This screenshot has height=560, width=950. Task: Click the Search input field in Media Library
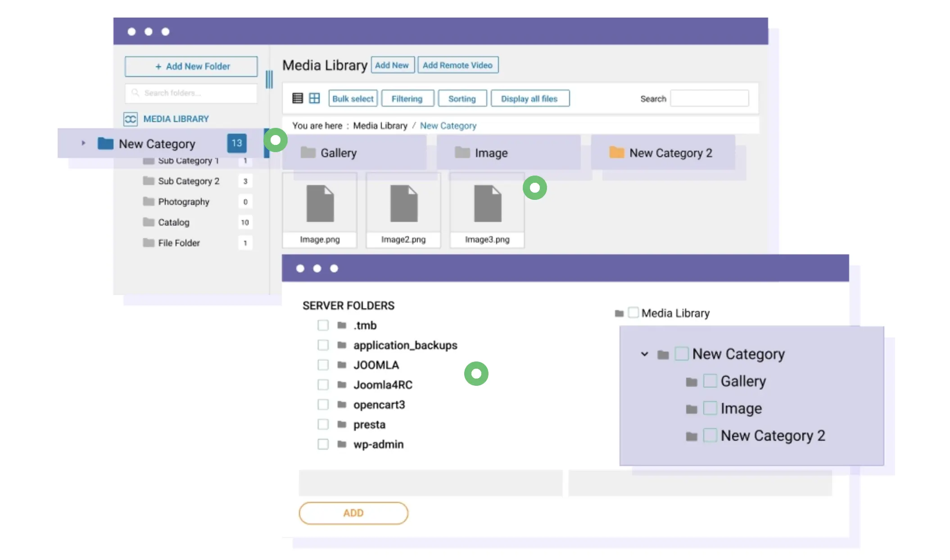(x=709, y=99)
